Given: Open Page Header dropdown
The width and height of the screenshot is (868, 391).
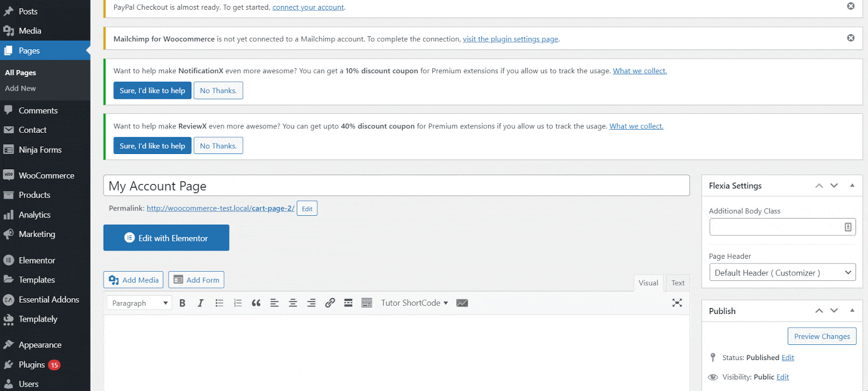Looking at the screenshot, I should coord(782,272).
